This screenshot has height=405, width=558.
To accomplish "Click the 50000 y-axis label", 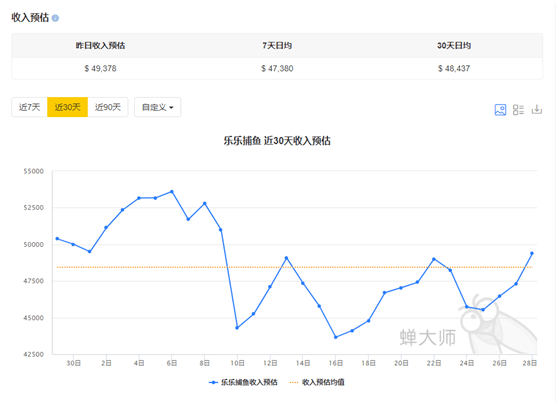I will (x=34, y=244).
